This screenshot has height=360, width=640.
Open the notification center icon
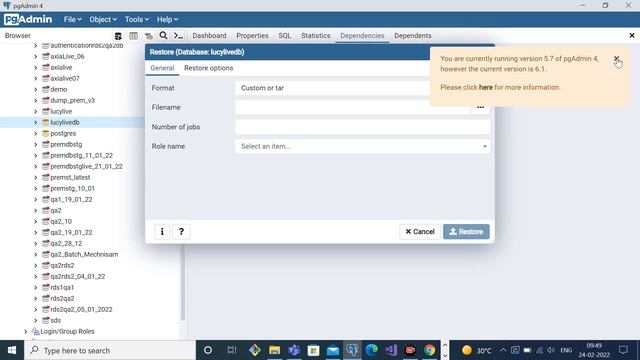point(623,350)
